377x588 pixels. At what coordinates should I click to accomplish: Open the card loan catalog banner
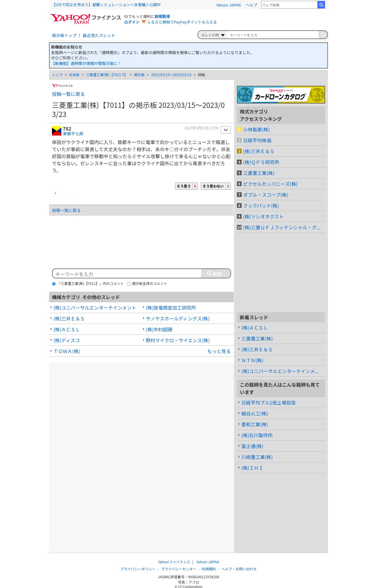click(281, 95)
